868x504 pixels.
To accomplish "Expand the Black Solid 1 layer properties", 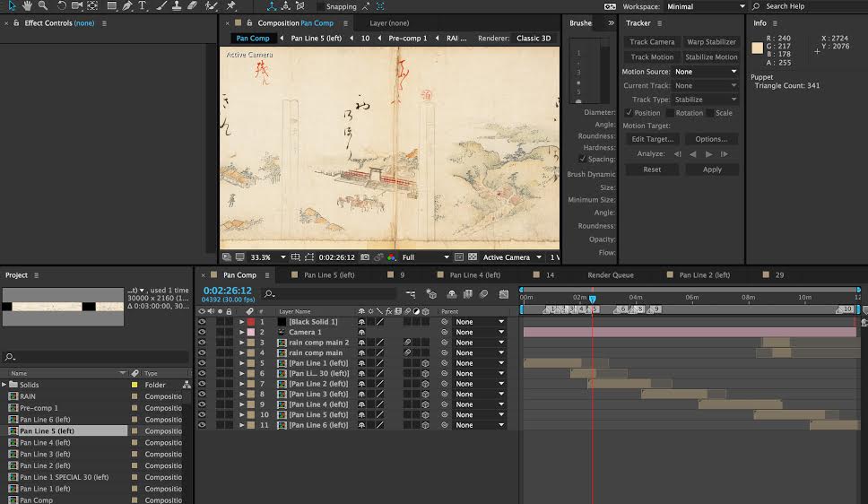I will click(241, 321).
